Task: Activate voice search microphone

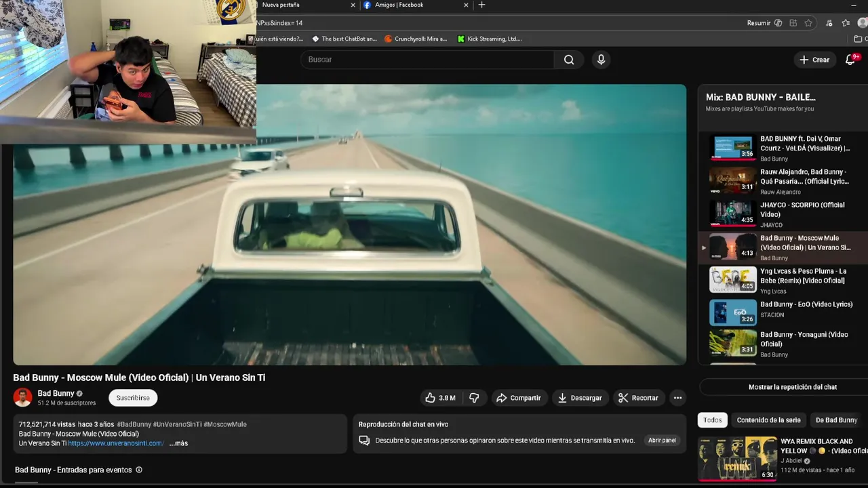Action: tap(601, 60)
